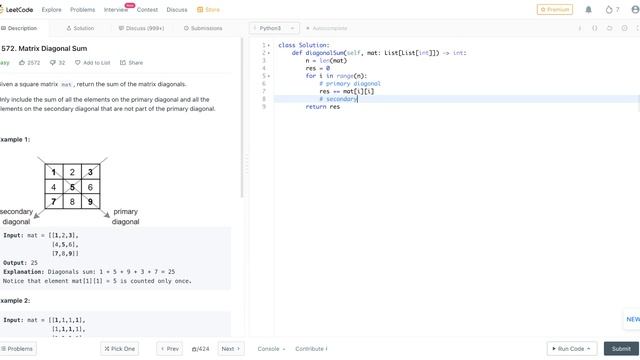Open the Run Code dropdown arrow
This screenshot has height=360, width=640.
[589, 349]
